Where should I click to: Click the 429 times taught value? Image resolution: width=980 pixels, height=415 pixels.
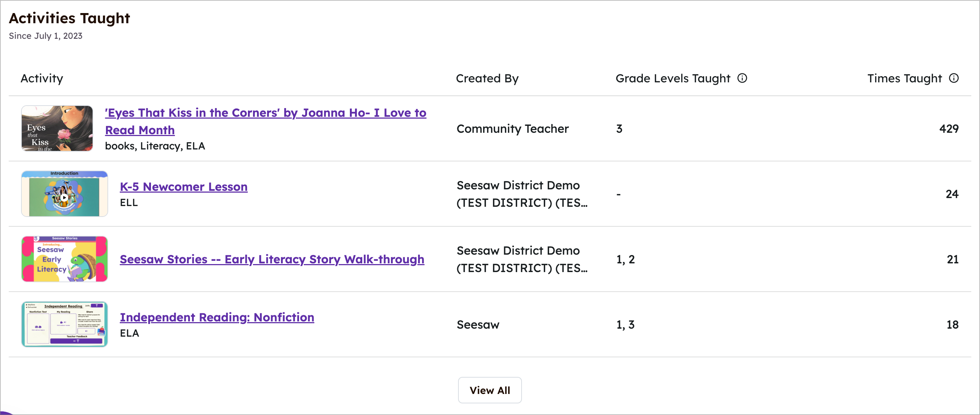point(949,129)
